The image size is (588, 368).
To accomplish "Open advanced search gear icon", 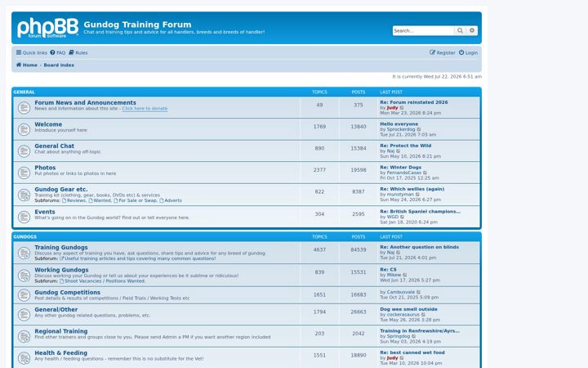I will pyautogui.click(x=472, y=30).
